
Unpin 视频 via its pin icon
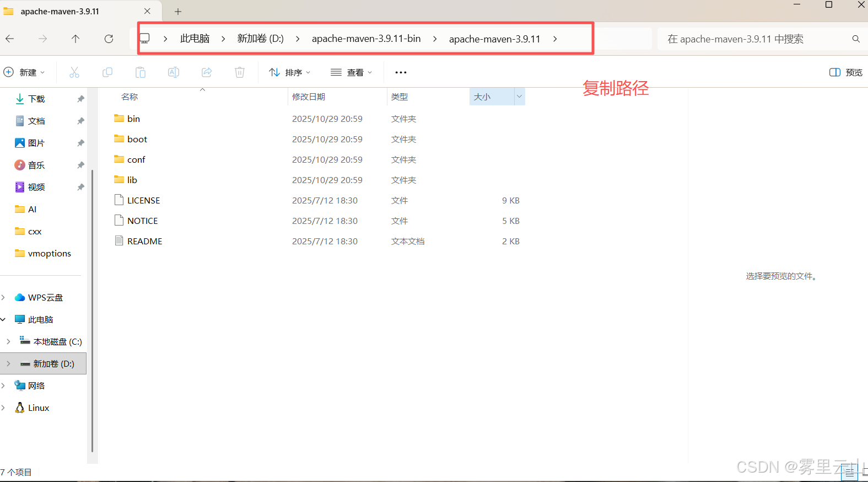pyautogui.click(x=80, y=187)
